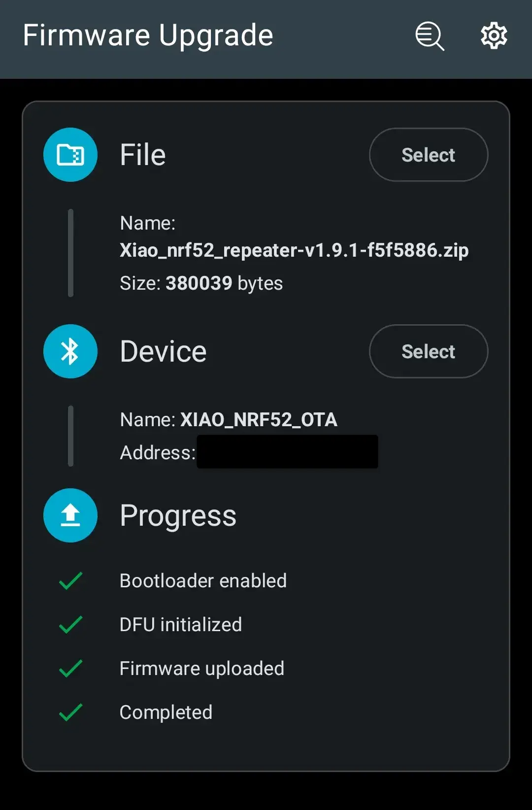Click the file size 380039 bytes text
Viewport: 532px width, 810px height.
tap(201, 283)
